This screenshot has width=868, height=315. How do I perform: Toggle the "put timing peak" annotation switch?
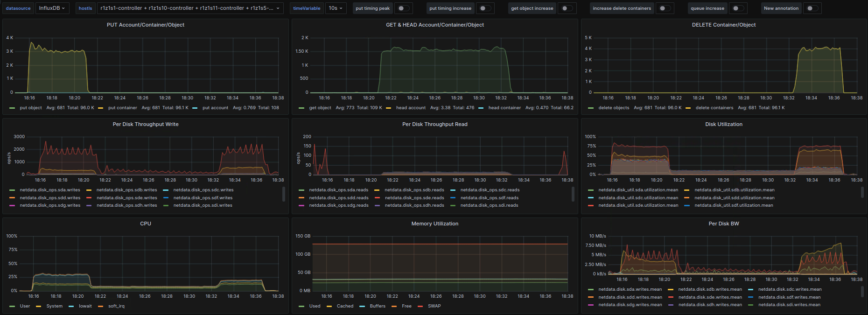pyautogui.click(x=403, y=8)
